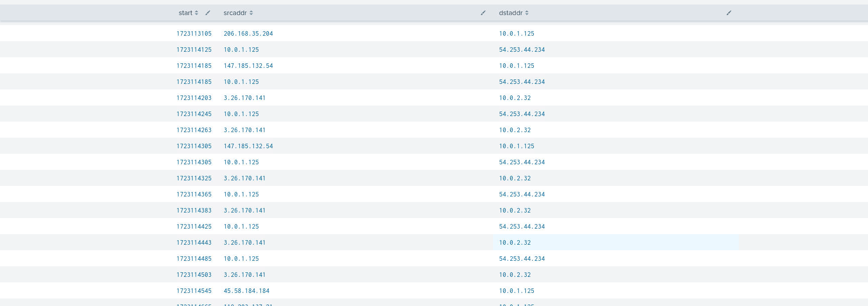Click start value 1723114503
Image resolution: width=868 pixels, height=306 pixels.
pos(194,275)
